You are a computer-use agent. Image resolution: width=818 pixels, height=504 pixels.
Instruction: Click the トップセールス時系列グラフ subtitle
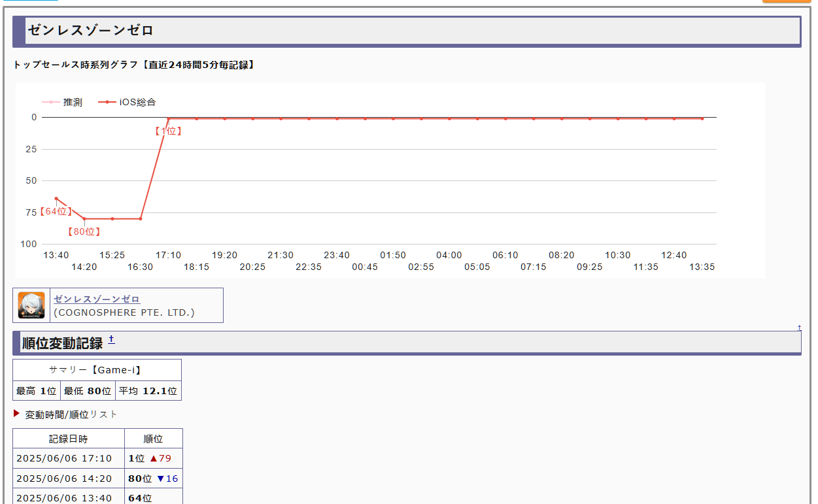pyautogui.click(x=134, y=65)
